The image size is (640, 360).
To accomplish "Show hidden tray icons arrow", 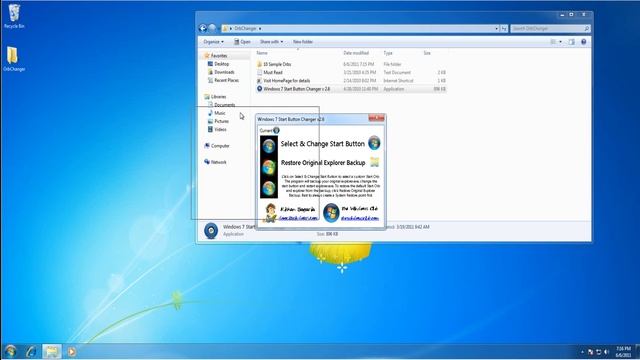I will tap(582, 352).
